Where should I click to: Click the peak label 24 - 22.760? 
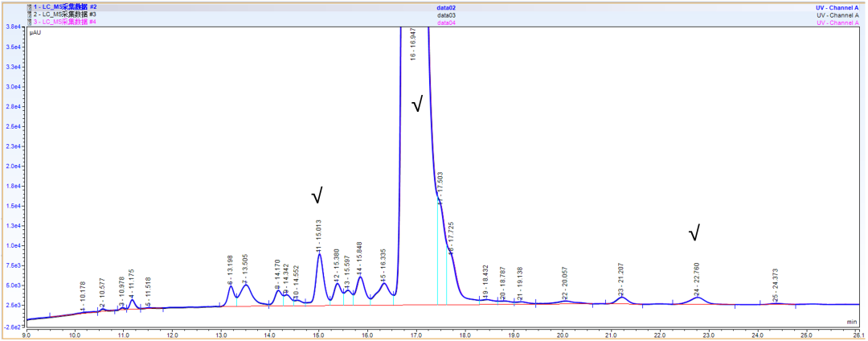(697, 278)
